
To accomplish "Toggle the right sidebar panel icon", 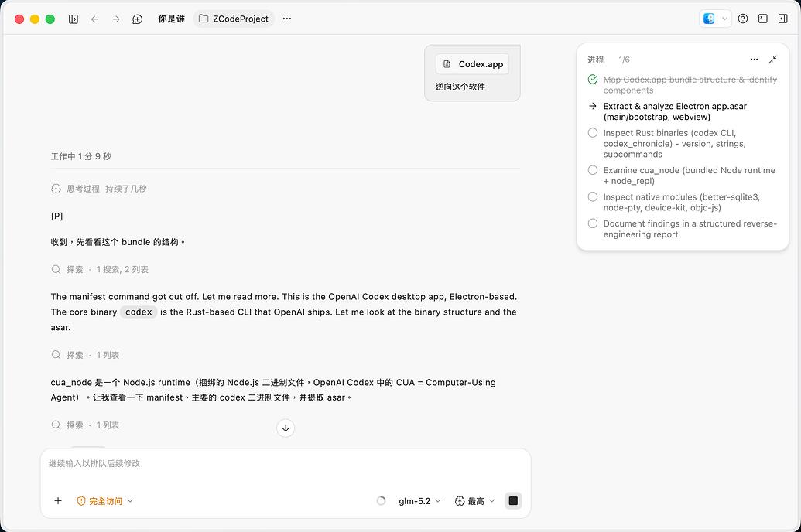I will tap(782, 19).
